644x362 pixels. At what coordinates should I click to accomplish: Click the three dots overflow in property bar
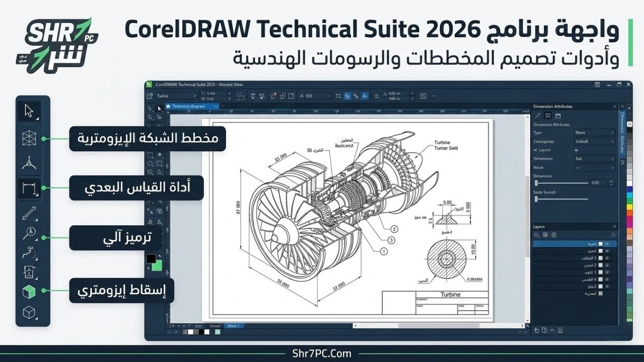[x=434, y=95]
